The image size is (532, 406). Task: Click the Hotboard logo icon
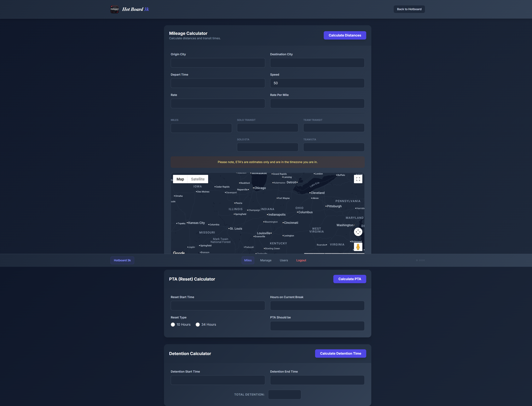tap(114, 9)
